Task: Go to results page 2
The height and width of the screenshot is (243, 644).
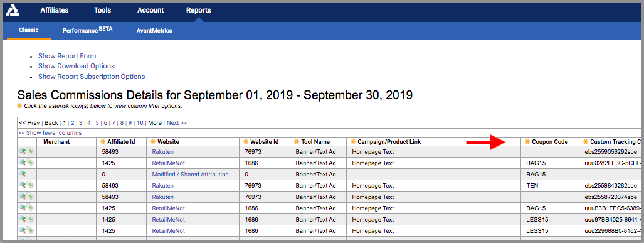Action: [72, 123]
